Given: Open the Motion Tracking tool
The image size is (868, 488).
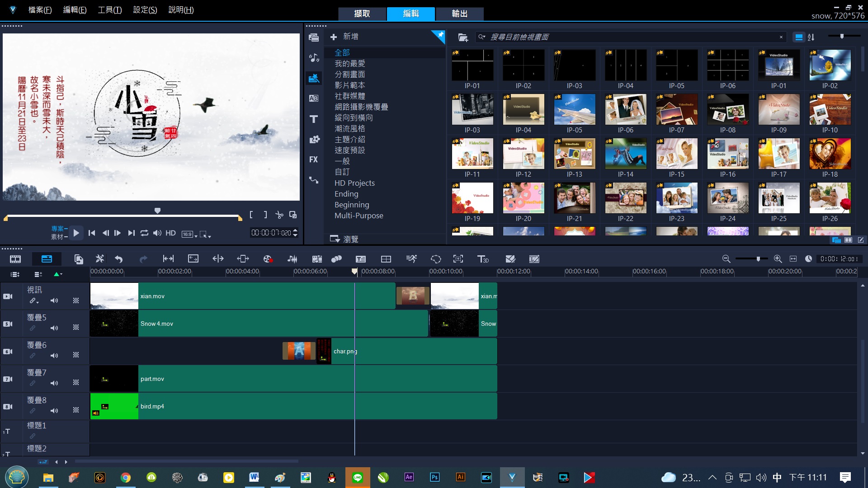Looking at the screenshot, I should [336, 259].
